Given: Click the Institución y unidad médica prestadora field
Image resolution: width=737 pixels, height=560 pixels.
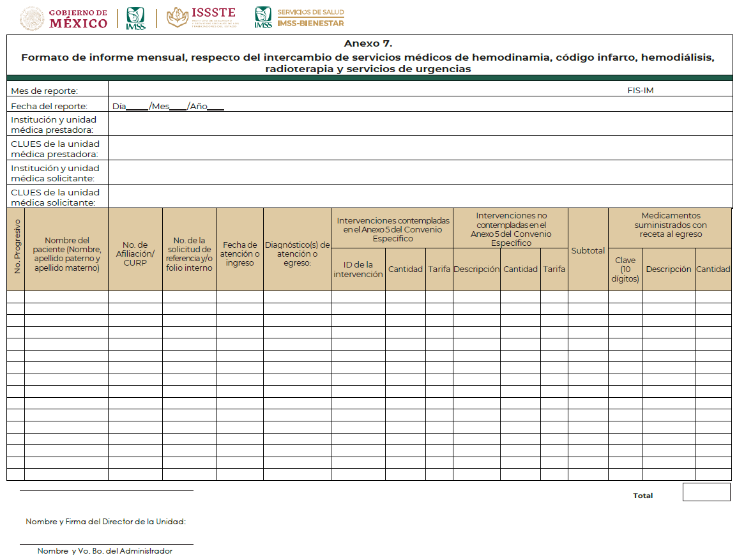Looking at the screenshot, I should click(420, 124).
